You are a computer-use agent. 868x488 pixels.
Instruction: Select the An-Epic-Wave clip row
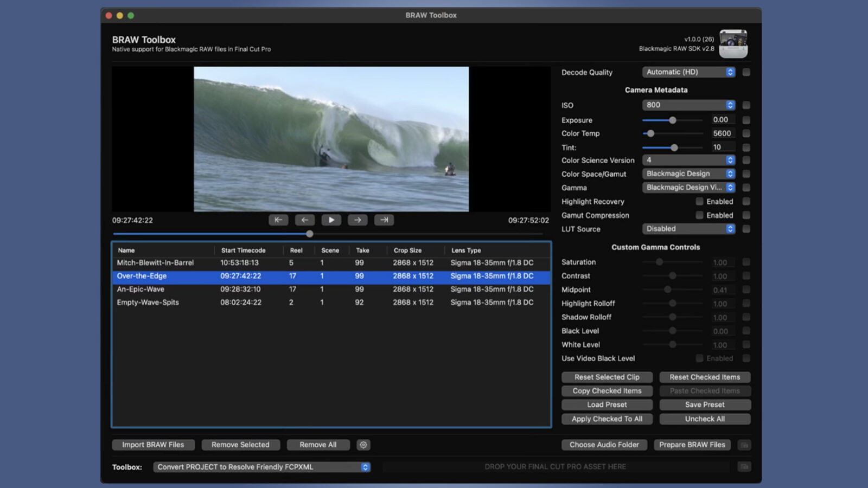coord(331,290)
